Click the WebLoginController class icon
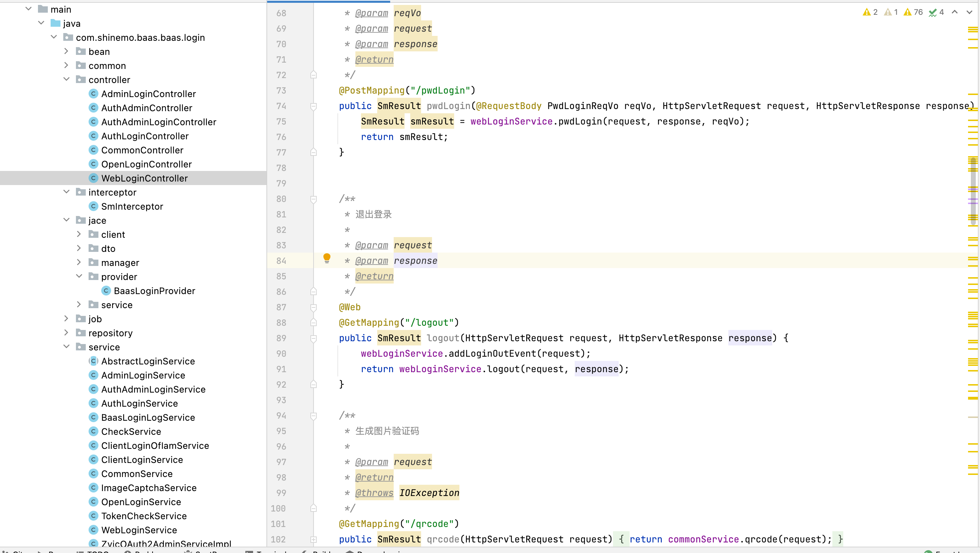This screenshot has width=980, height=553. [93, 178]
